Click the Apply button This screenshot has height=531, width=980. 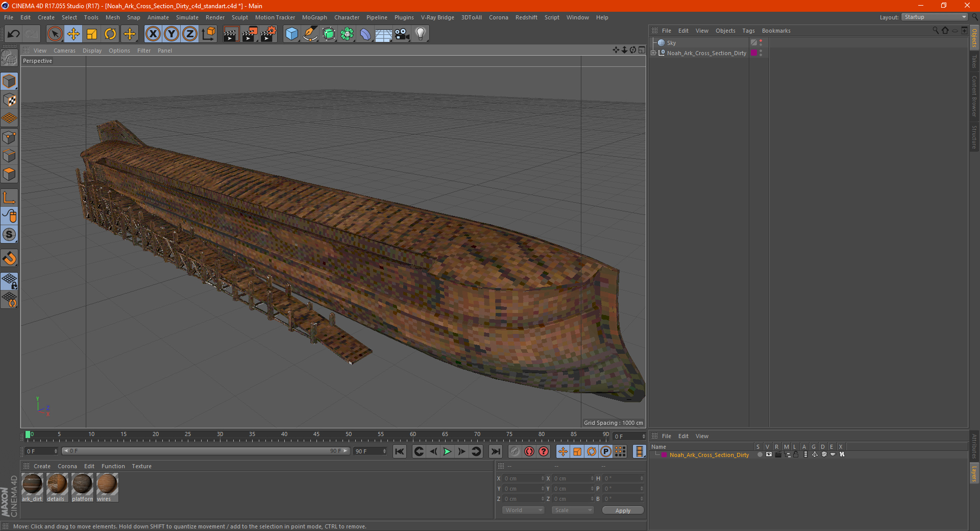[623, 511]
